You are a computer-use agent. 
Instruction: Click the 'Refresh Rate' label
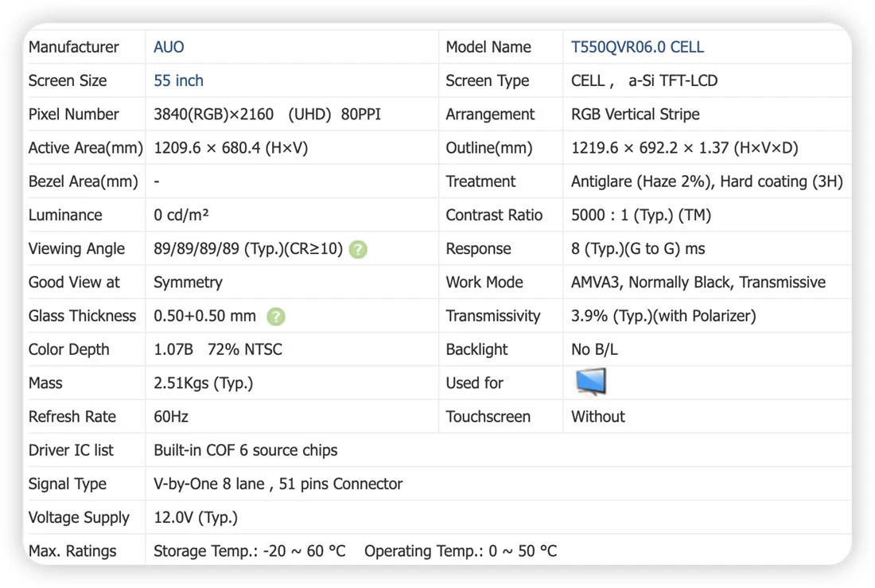coord(72,417)
